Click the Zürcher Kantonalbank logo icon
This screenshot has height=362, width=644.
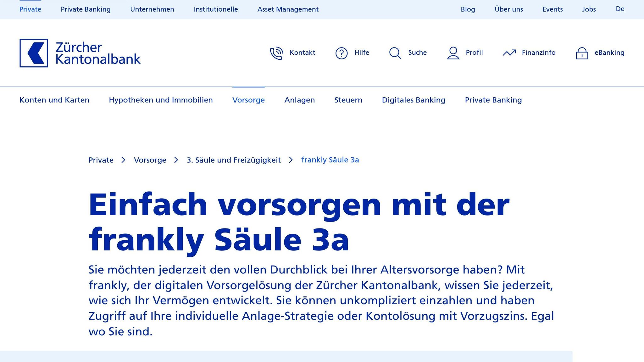point(34,53)
